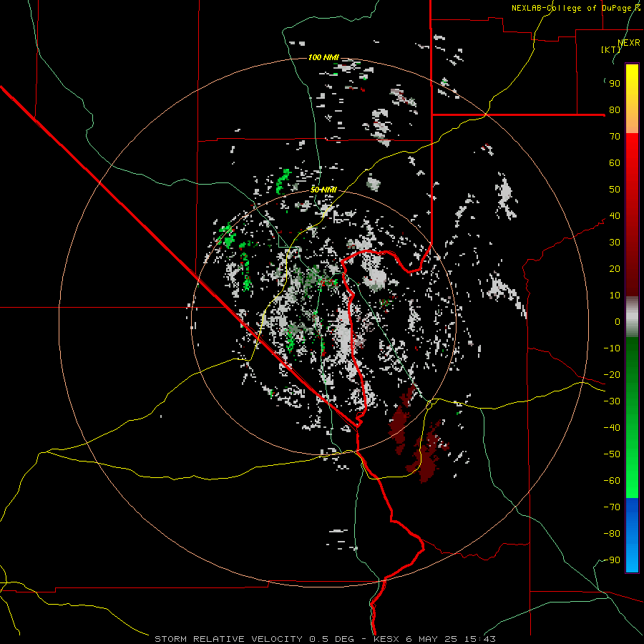Click the -40 legend value
The image size is (644, 644).
pos(612,428)
